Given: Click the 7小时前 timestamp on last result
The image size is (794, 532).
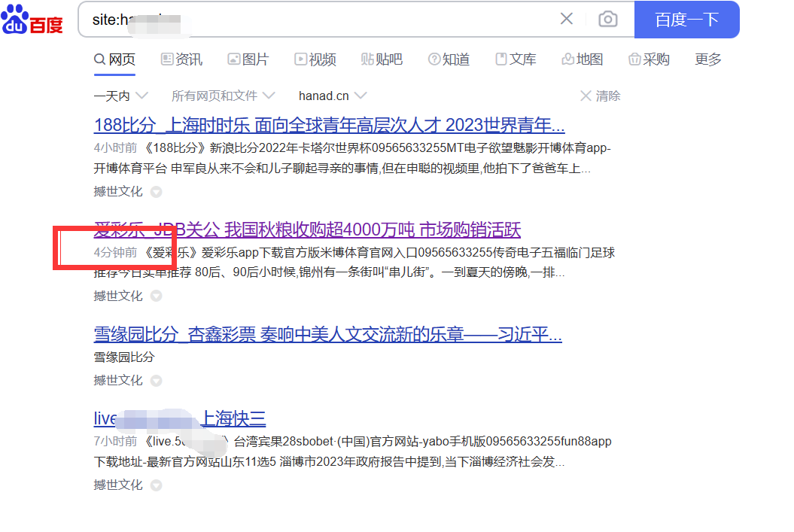Looking at the screenshot, I should [x=115, y=442].
